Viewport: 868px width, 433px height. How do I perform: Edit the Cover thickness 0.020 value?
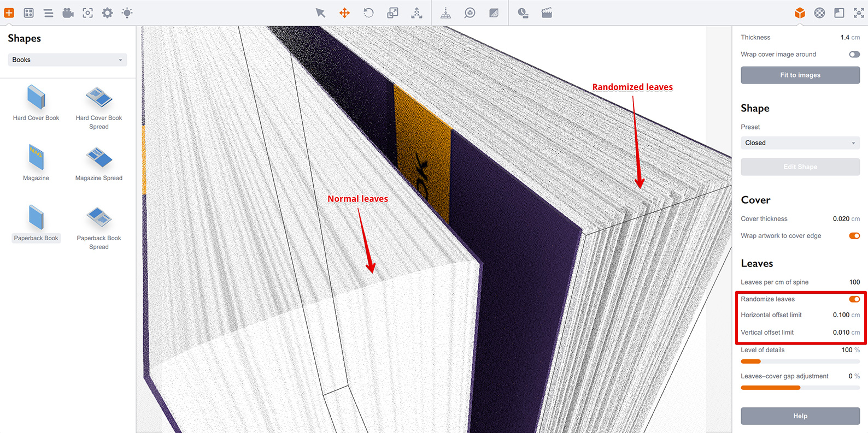(841, 218)
